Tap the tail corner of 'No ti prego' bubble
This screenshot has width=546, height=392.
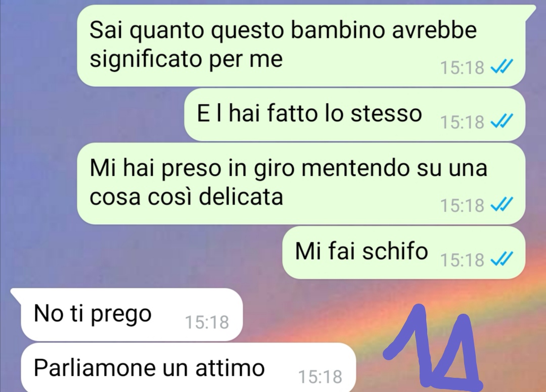pyautogui.click(x=15, y=293)
